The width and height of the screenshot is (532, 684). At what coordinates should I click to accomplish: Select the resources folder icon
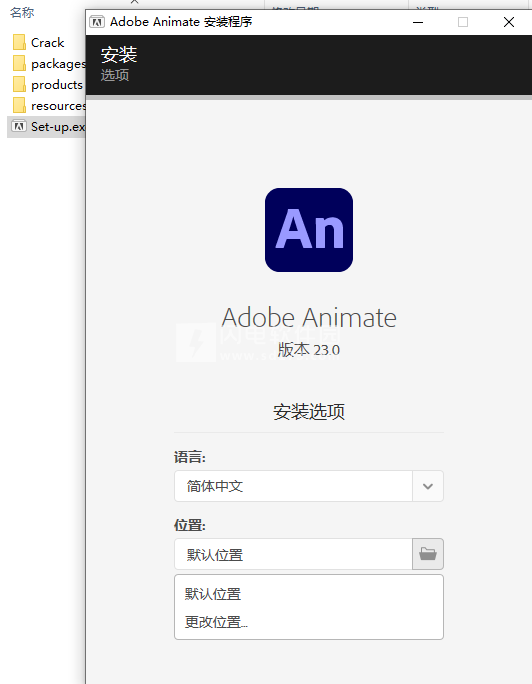pos(19,106)
